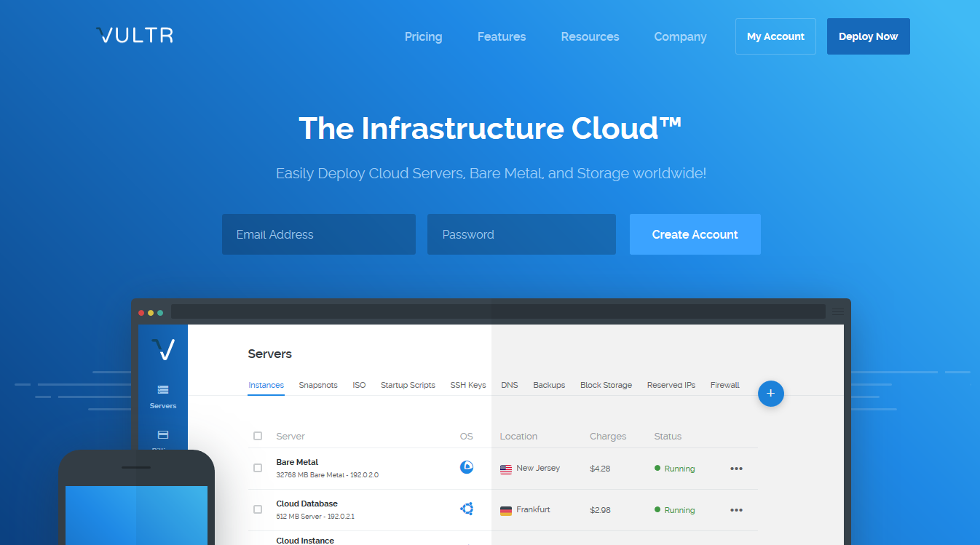
Task: Click the Frankfurt German flag icon
Action: pos(506,511)
